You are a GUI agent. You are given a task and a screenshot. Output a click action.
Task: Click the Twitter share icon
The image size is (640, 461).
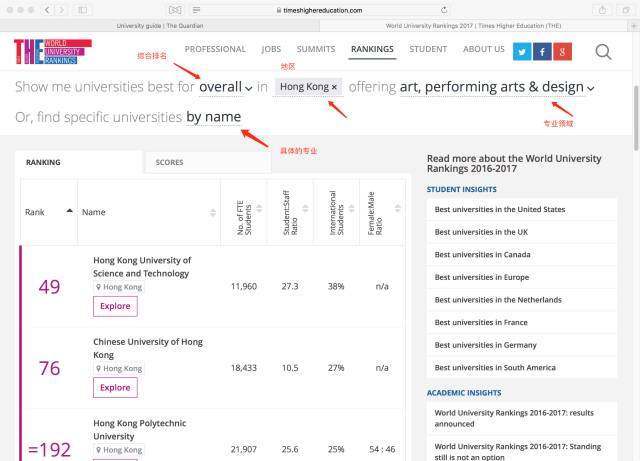coord(522,52)
